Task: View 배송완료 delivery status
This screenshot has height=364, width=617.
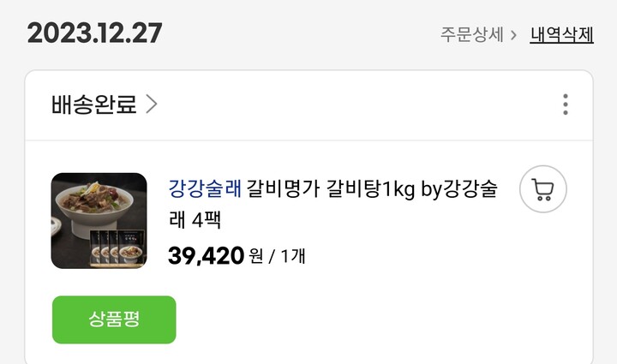Action: point(93,104)
